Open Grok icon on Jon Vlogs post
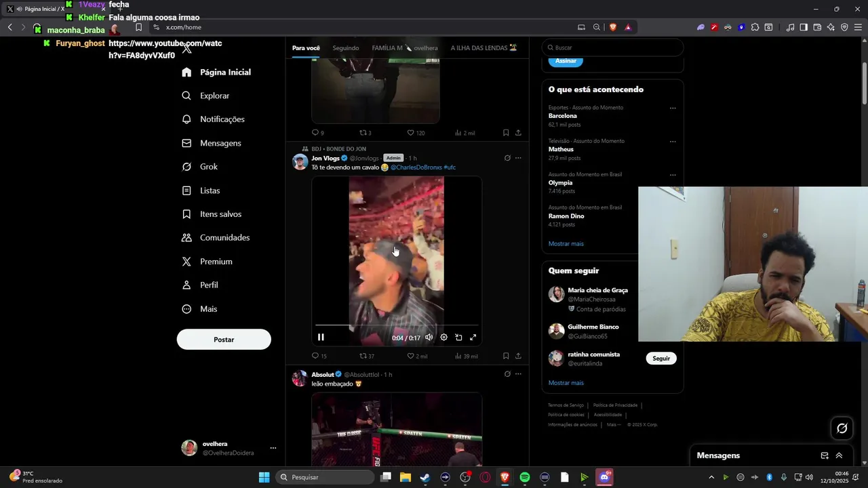Screen dimensions: 868x488 (507, 158)
